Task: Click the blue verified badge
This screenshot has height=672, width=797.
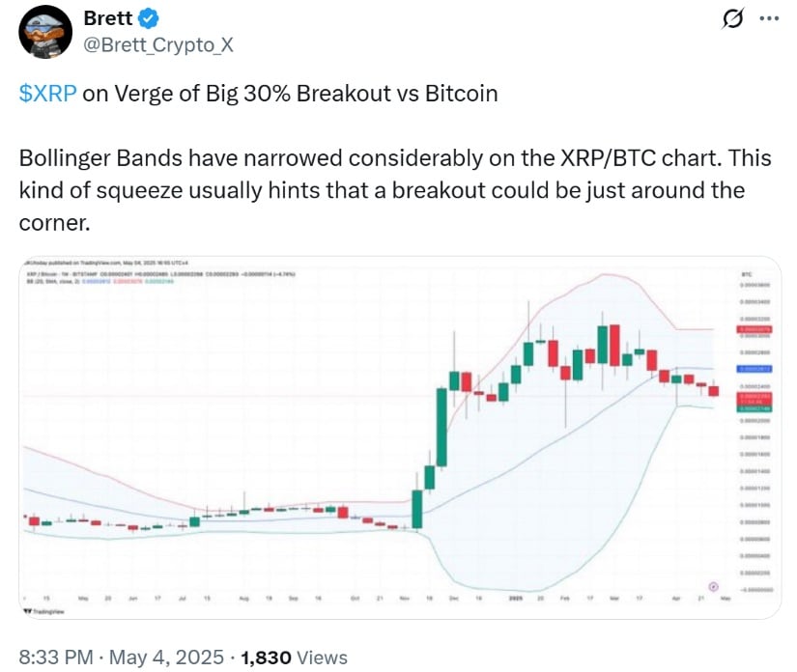Action: pos(148,17)
